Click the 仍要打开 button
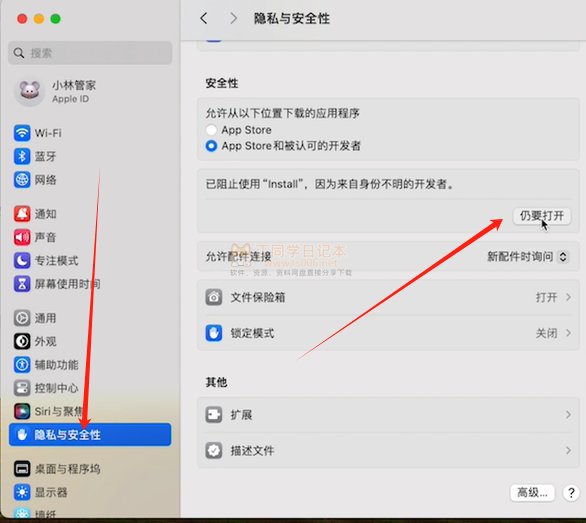Image resolution: width=586 pixels, height=523 pixels. click(542, 216)
